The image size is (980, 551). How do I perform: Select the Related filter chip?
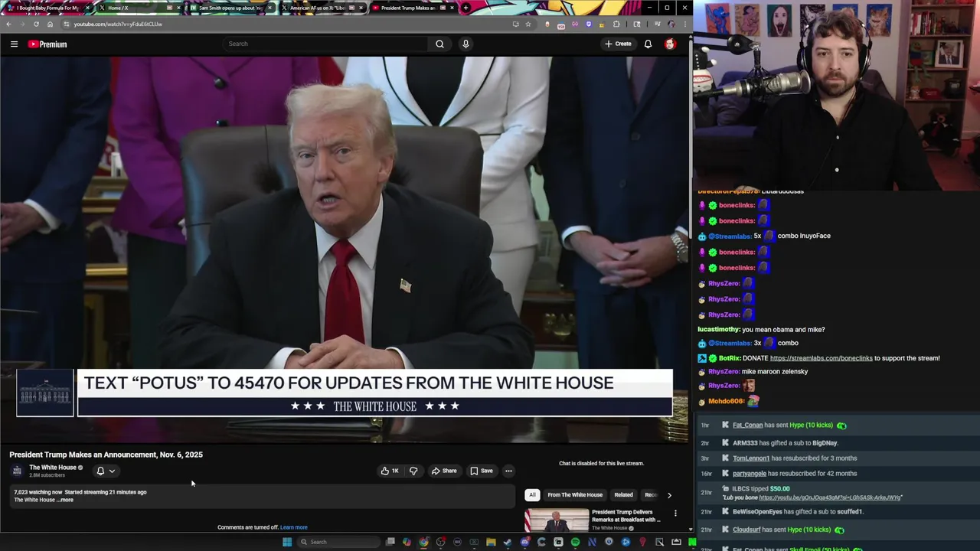tap(623, 495)
